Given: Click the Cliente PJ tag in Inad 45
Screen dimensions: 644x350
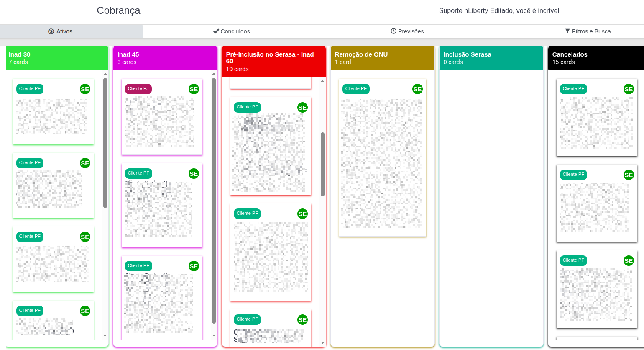Looking at the screenshot, I should [x=138, y=89].
